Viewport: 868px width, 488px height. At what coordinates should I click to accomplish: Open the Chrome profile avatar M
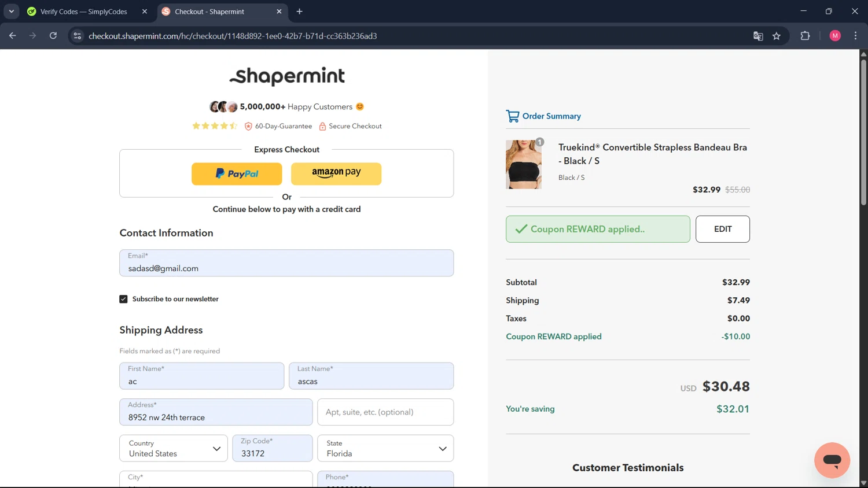click(835, 36)
